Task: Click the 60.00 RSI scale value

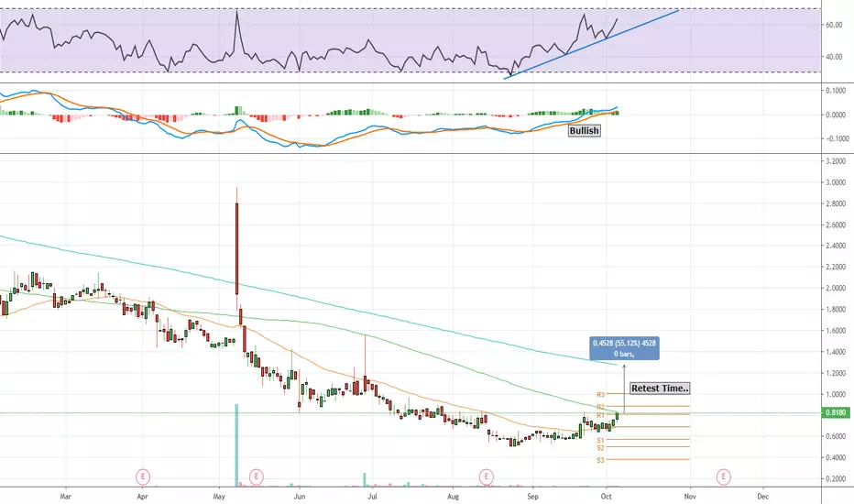Action: (834, 25)
